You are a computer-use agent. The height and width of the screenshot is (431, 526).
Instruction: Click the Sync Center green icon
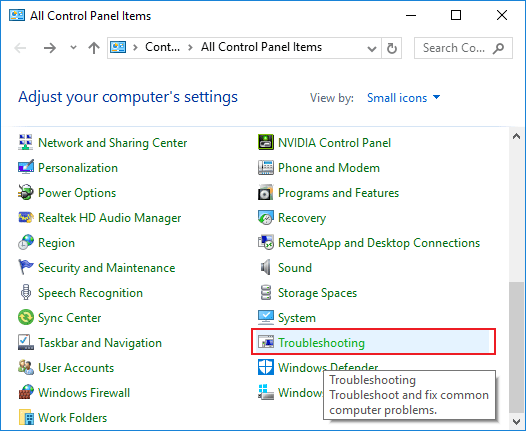coord(25,317)
